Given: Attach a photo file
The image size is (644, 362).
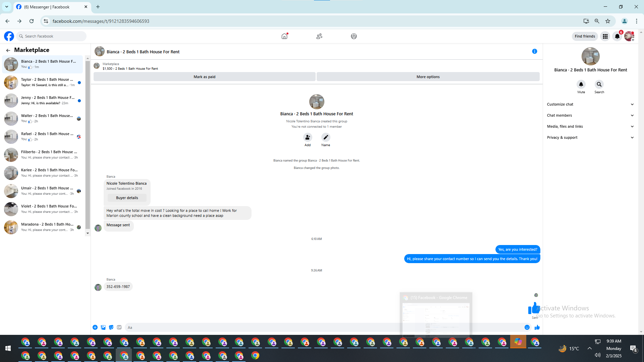Looking at the screenshot, I should [x=103, y=327].
